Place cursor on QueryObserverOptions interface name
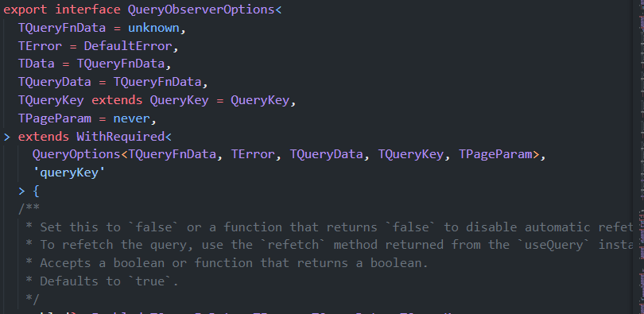 coord(201,10)
